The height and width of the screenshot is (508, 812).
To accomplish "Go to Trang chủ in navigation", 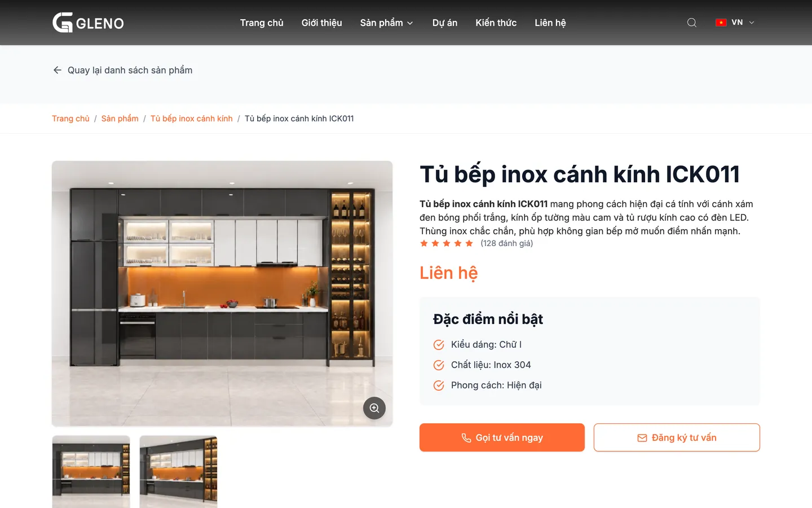I will [262, 23].
